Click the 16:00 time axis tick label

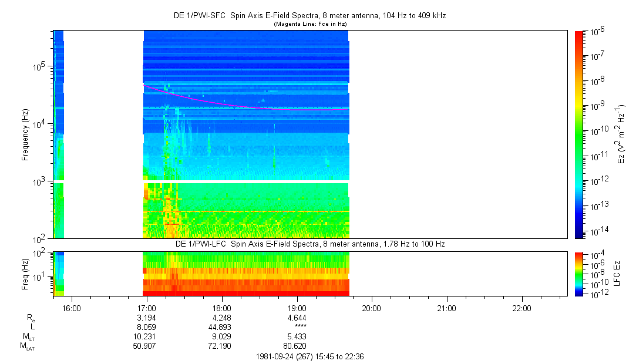pos(71,308)
